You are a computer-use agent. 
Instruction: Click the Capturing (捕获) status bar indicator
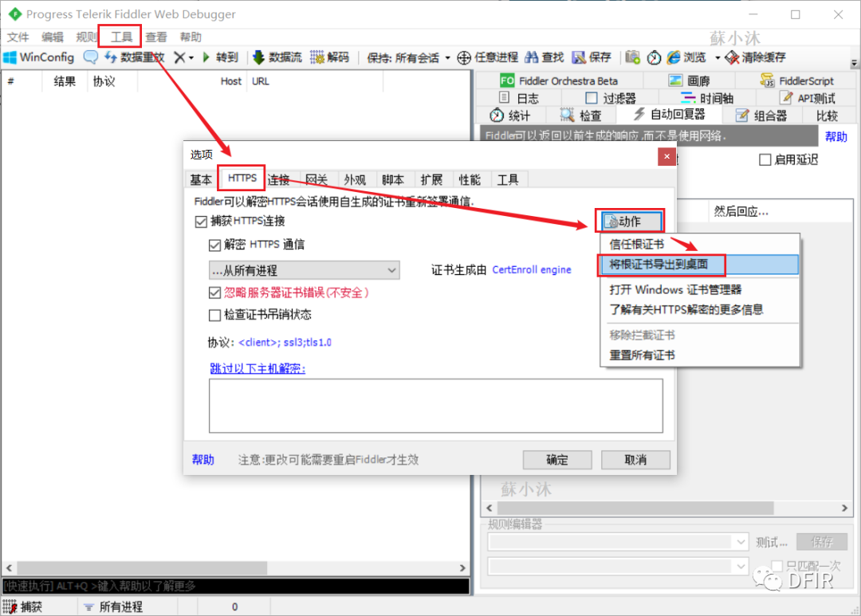(x=23, y=606)
